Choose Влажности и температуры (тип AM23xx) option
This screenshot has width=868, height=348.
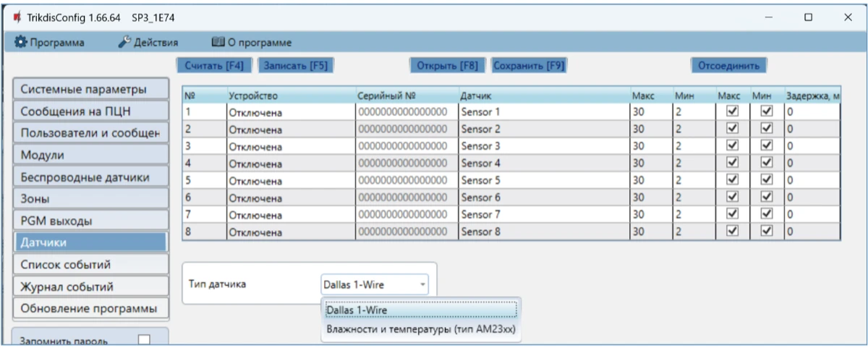[420, 331]
